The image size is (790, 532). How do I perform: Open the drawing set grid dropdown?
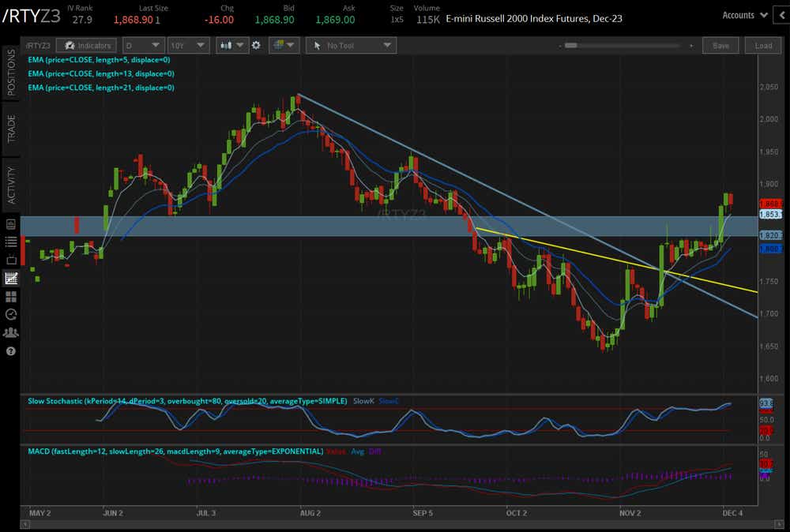pyautogui.click(x=283, y=46)
